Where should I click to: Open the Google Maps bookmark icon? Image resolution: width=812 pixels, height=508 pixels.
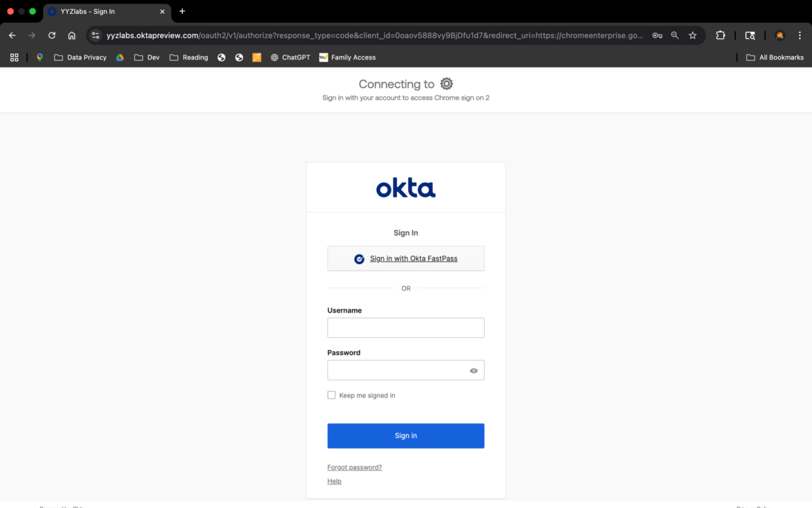point(39,57)
